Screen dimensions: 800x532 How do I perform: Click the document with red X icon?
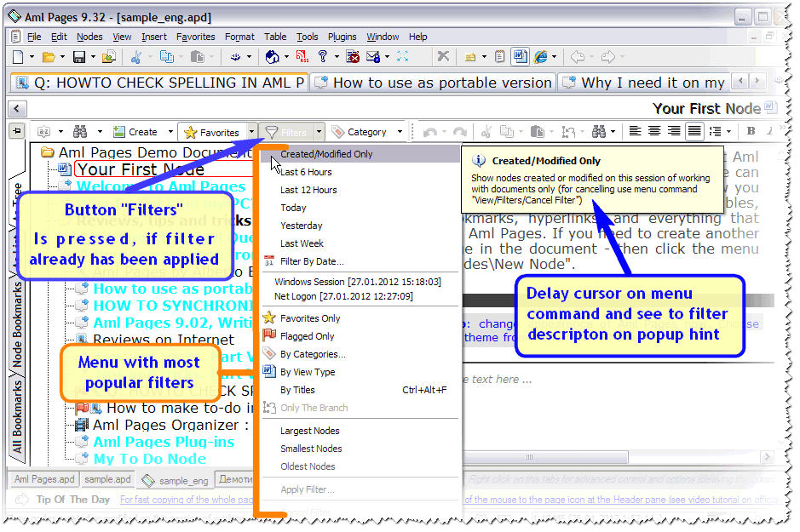click(353, 56)
